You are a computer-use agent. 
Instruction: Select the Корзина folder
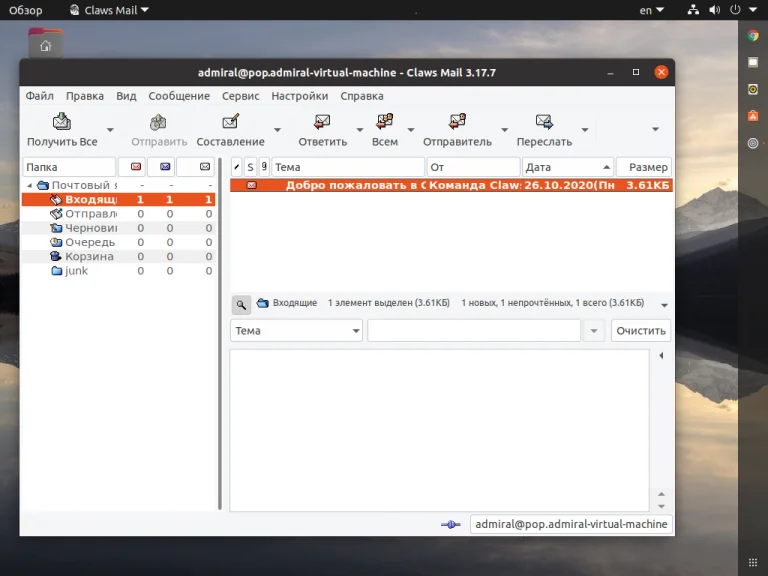[x=119, y=256]
